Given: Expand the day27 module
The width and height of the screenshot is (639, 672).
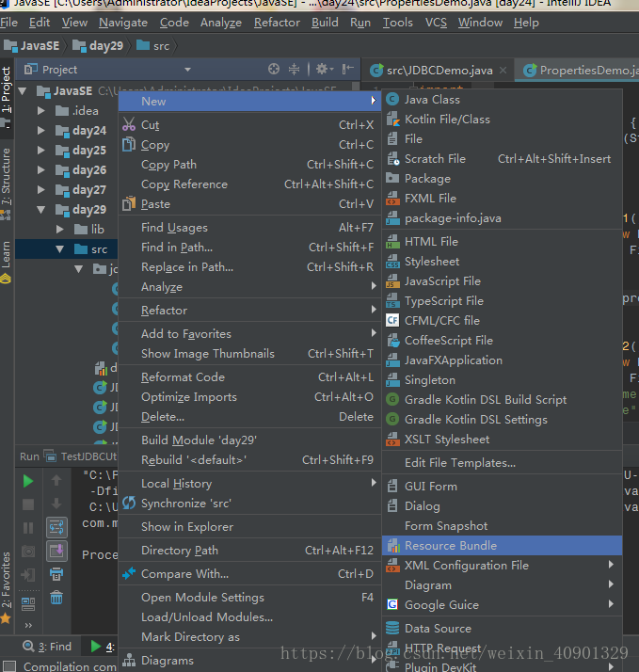Looking at the screenshot, I should pyautogui.click(x=41, y=189).
